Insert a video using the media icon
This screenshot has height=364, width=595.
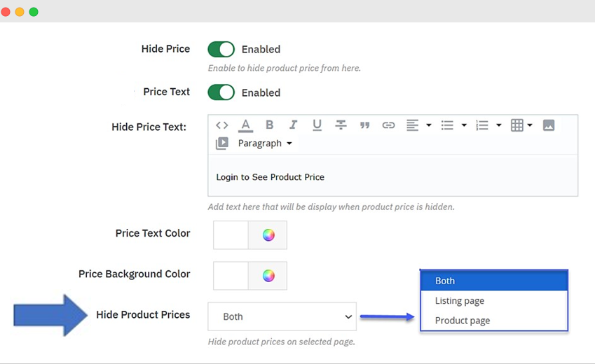click(222, 143)
